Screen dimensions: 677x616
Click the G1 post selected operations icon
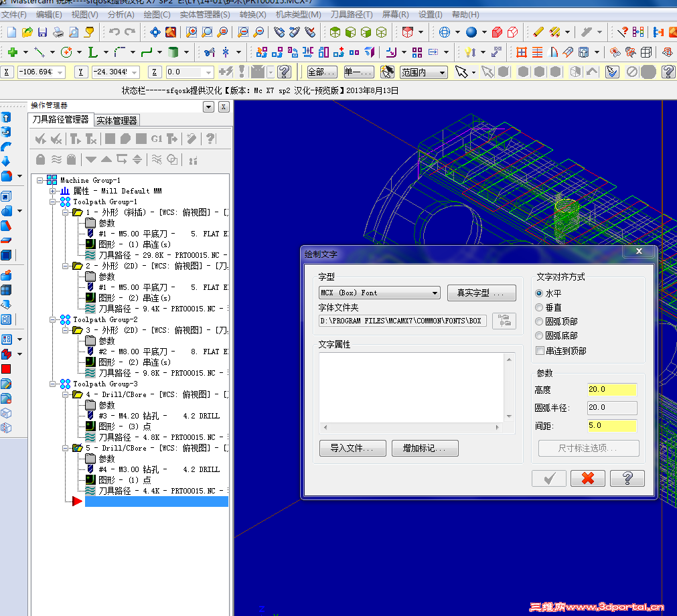(157, 138)
